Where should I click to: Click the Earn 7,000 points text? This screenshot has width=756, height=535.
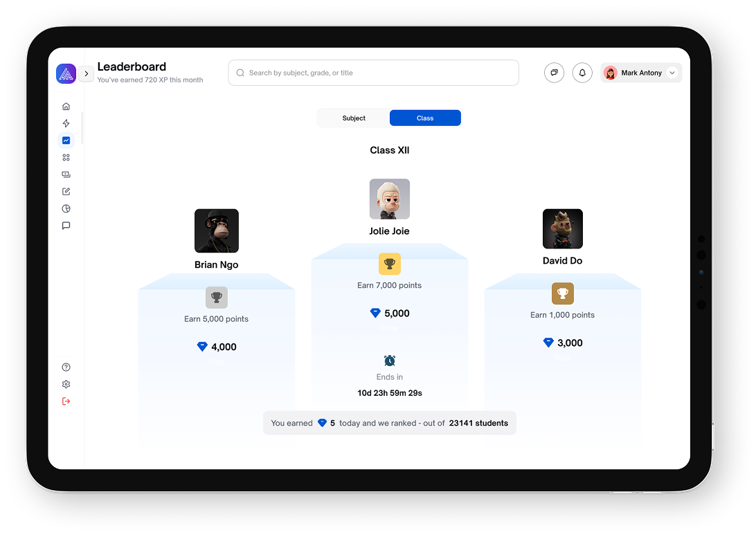click(x=390, y=285)
